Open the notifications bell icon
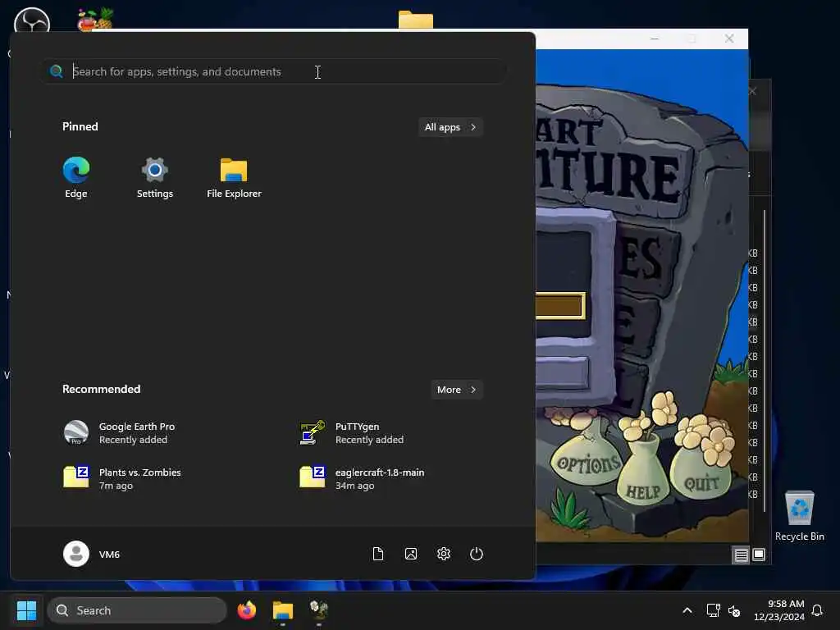The image size is (840, 630). (x=817, y=610)
